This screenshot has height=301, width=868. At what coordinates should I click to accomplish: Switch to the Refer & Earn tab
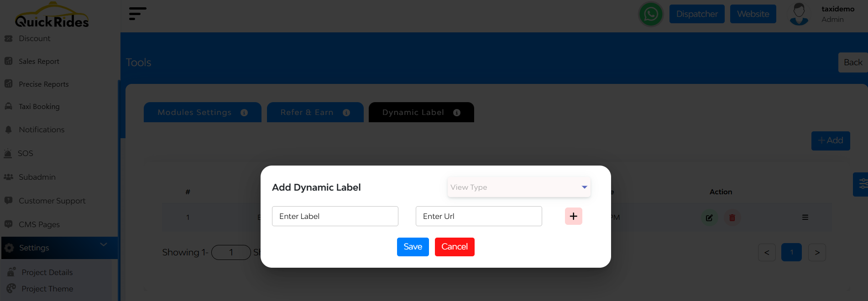click(x=307, y=113)
